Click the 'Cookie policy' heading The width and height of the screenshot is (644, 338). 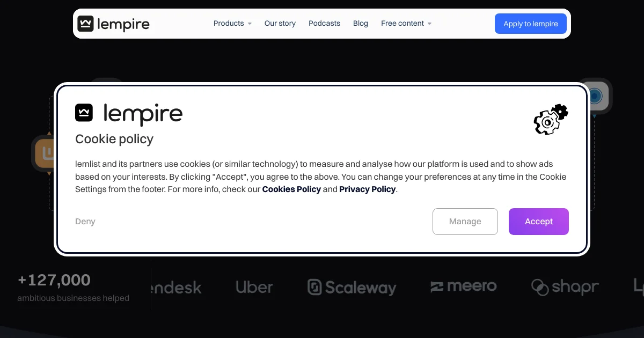click(x=114, y=139)
